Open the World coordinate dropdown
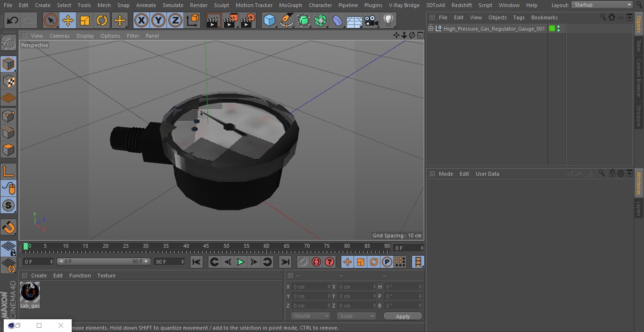The width and height of the screenshot is (644, 332). [x=310, y=316]
